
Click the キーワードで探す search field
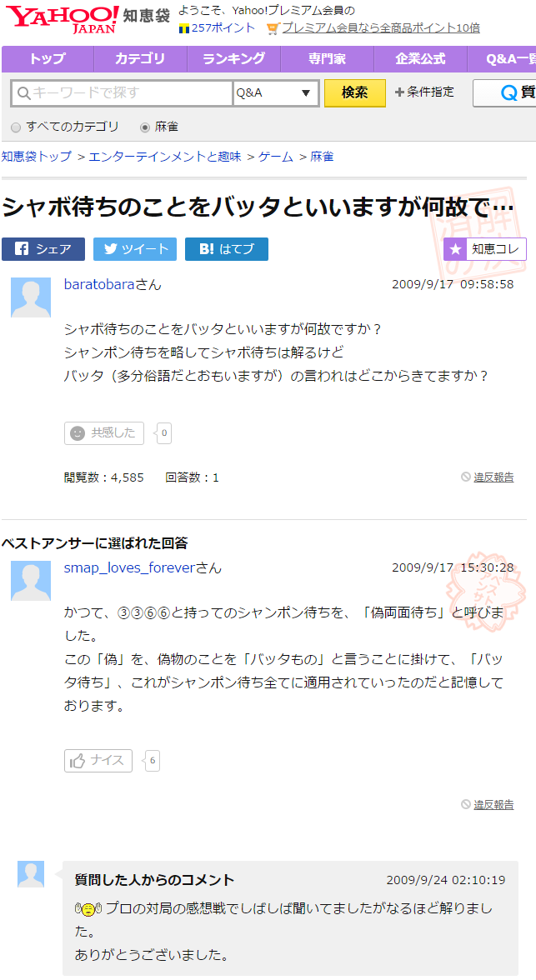coord(122,93)
